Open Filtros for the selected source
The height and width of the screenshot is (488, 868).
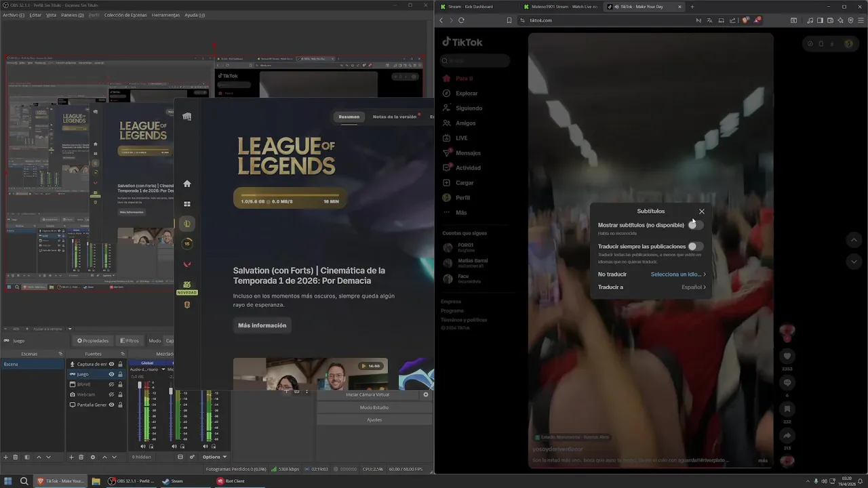point(130,341)
